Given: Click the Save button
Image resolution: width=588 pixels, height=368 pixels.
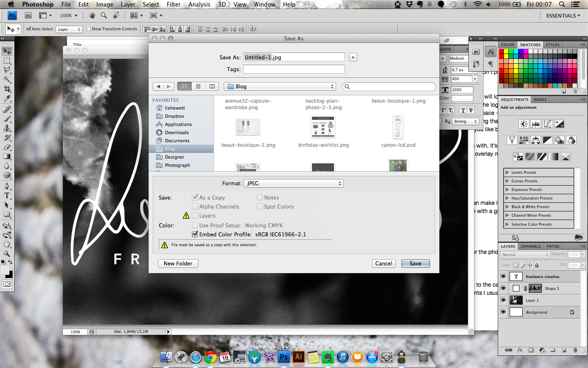Looking at the screenshot, I should [415, 263].
